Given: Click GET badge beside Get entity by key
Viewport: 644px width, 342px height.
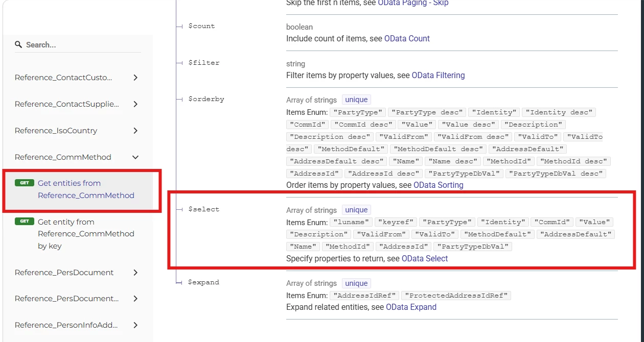Looking at the screenshot, I should [x=25, y=222].
